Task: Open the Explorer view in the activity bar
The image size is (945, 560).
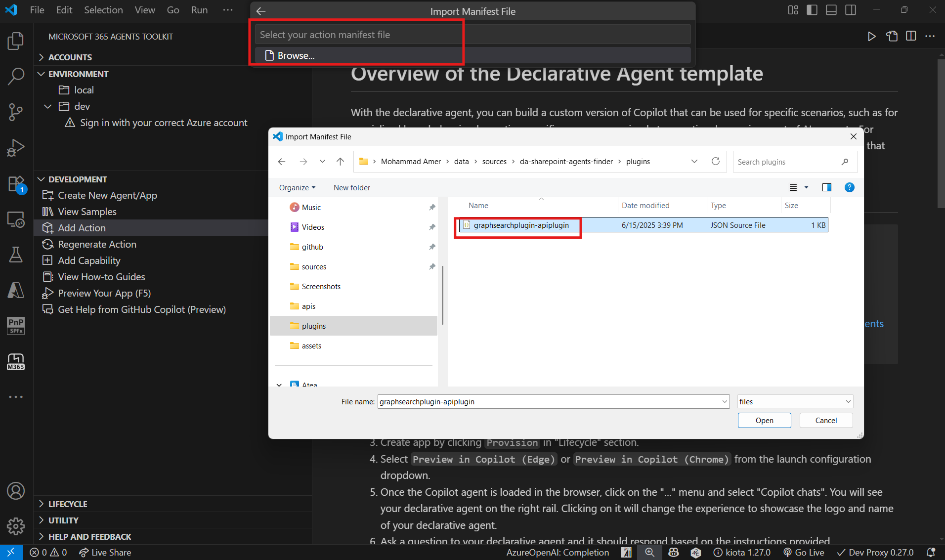Action: click(16, 41)
